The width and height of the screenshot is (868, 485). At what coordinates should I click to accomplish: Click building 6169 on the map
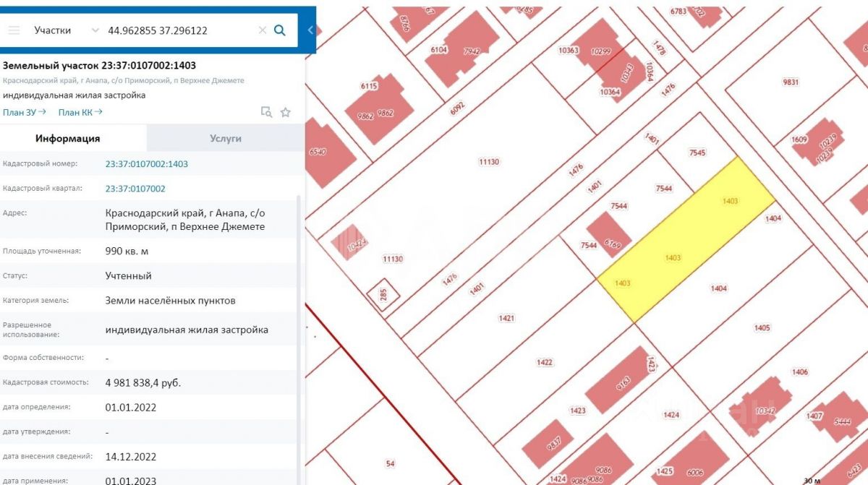point(609,235)
